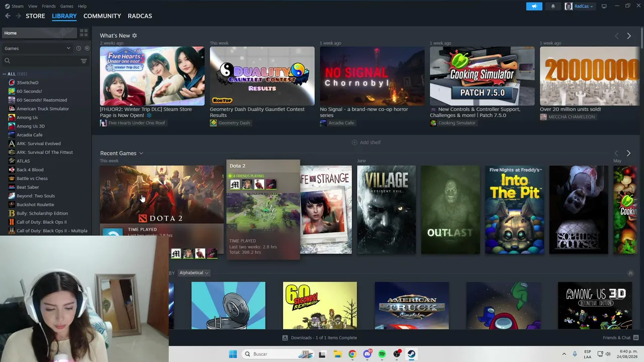Image resolution: width=644 pixels, height=362 pixels.
Task: Open the No Signal Chornobyl news thumbnail
Action: pyautogui.click(x=372, y=76)
